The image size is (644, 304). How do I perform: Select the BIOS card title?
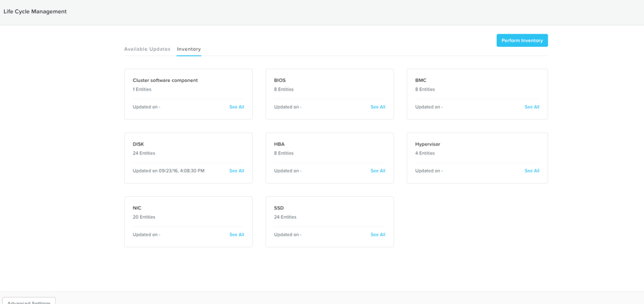[279, 80]
